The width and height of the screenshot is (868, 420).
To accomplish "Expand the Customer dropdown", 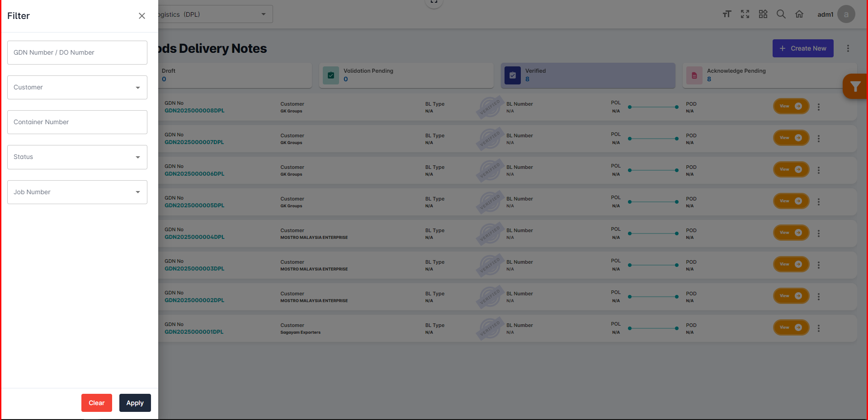I will click(77, 88).
